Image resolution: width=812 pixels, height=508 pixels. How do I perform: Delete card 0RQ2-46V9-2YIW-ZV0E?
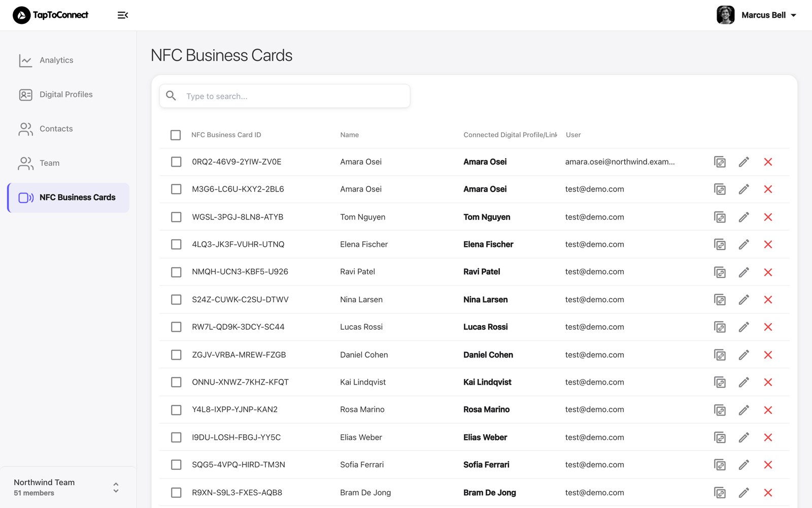(x=768, y=162)
